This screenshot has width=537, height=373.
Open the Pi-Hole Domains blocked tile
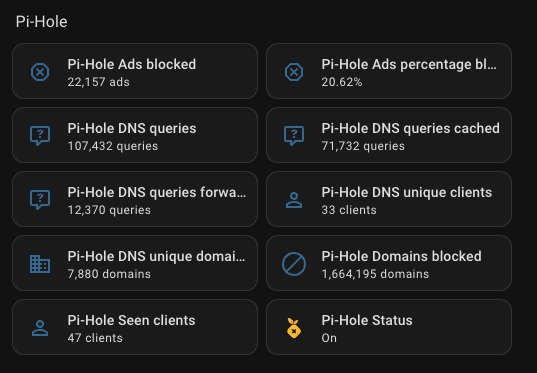point(389,263)
